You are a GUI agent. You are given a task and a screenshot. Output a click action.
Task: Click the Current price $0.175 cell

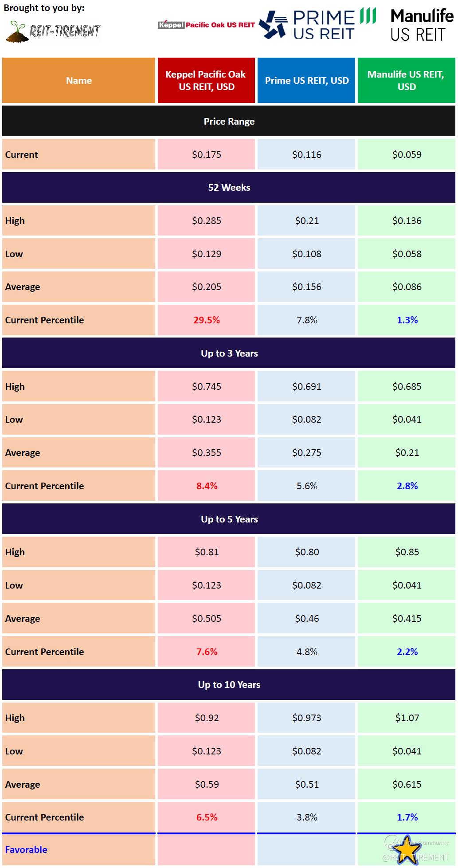206,154
